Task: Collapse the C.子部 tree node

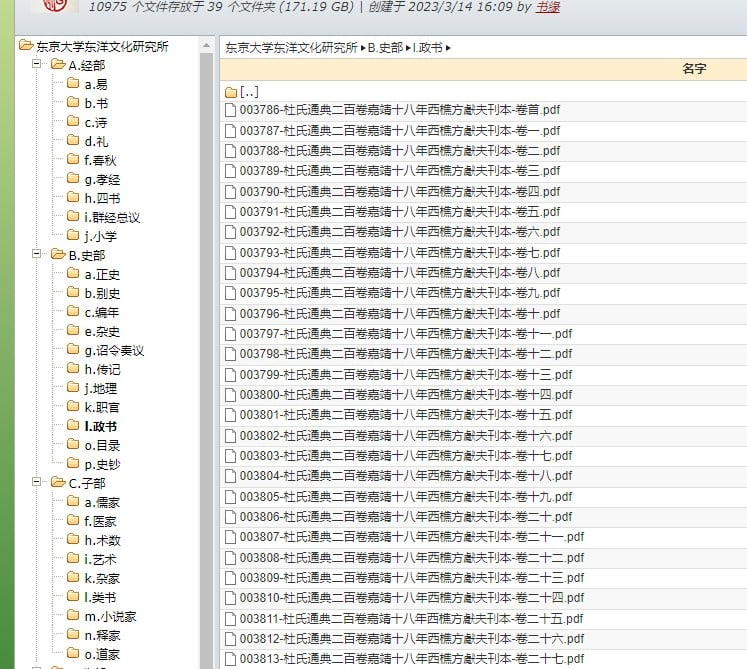Action: [x=36, y=482]
